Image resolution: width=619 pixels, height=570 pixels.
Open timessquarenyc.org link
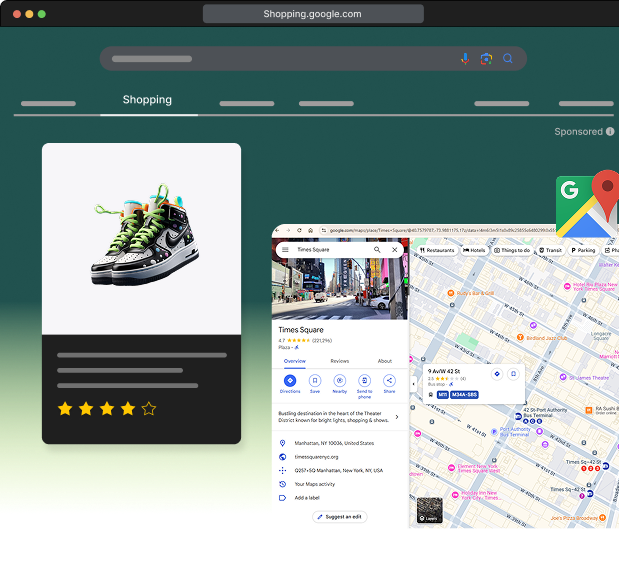pos(316,457)
